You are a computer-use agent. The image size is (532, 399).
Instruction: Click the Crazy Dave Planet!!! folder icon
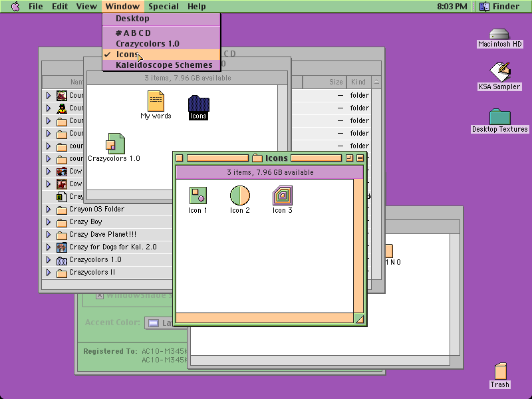point(61,235)
